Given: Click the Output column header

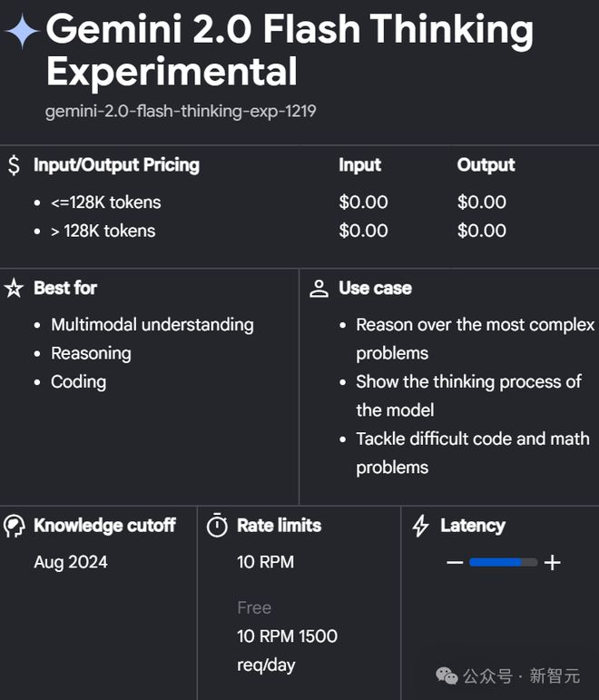Looking at the screenshot, I should 486,164.
